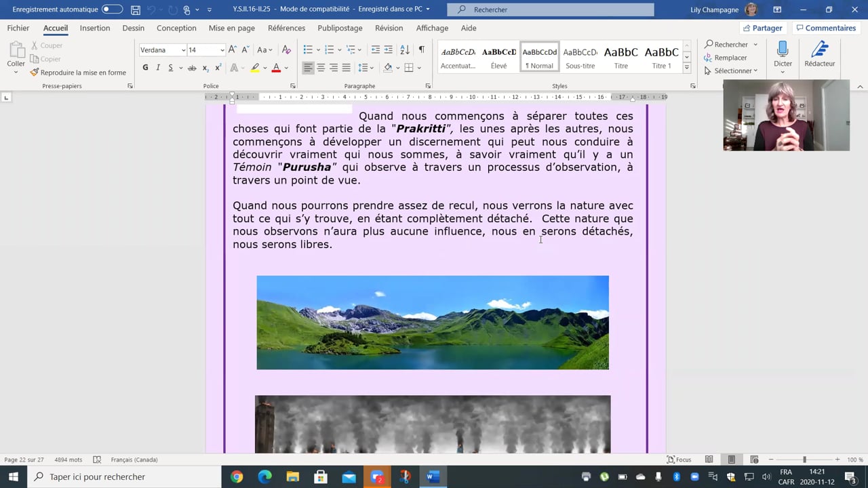Switch to the Mise en page tab
The width and height of the screenshot is (868, 488).
coord(232,28)
